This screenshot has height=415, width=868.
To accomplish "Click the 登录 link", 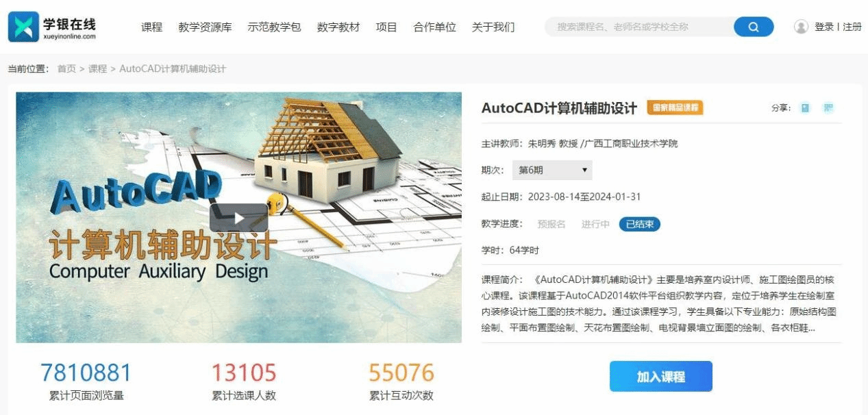I will [824, 27].
